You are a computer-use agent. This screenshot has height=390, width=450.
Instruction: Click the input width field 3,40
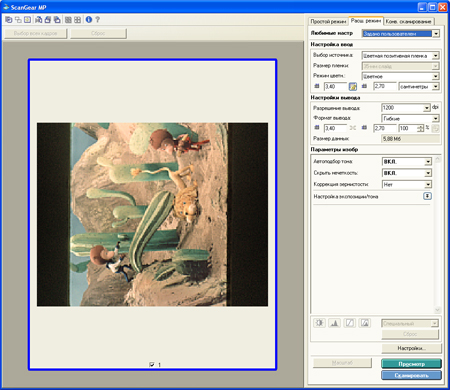coord(335,87)
